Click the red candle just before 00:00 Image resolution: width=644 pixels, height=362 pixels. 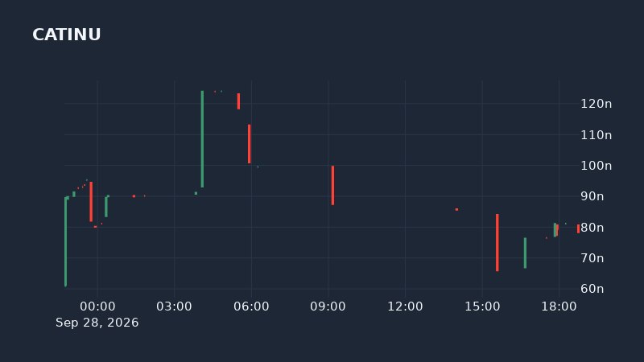pyautogui.click(x=91, y=202)
